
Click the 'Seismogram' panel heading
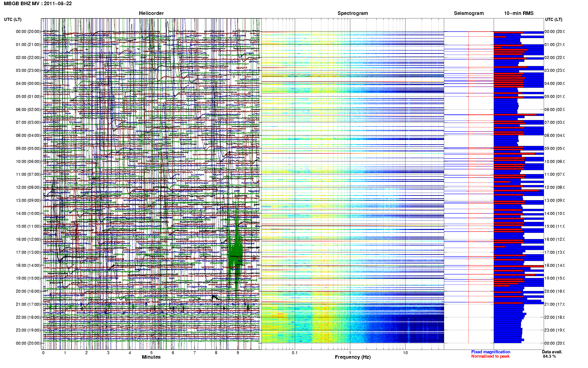[x=469, y=13]
